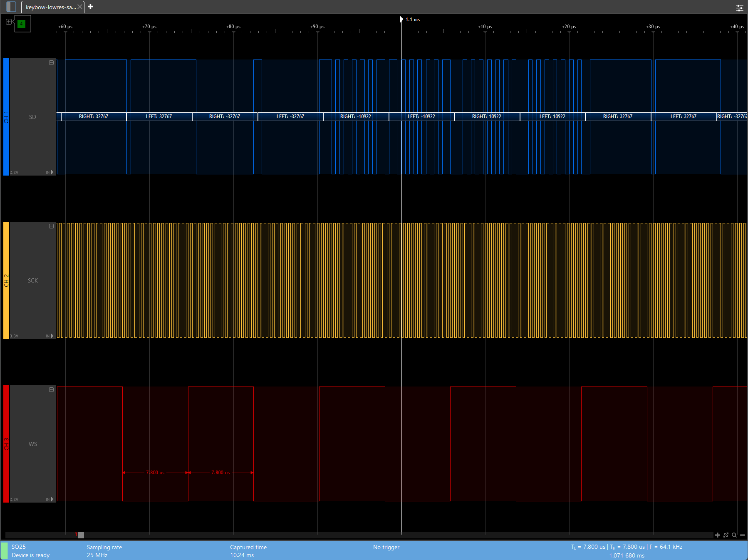Click the F = 64.1 kHz frequency readout
Image resolution: width=748 pixels, height=560 pixels.
(x=666, y=547)
